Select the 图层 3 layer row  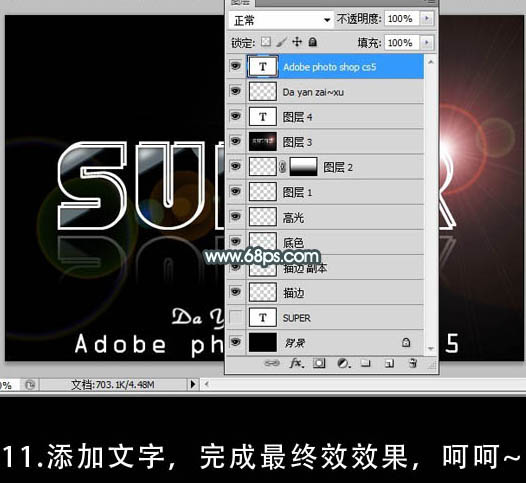325,142
